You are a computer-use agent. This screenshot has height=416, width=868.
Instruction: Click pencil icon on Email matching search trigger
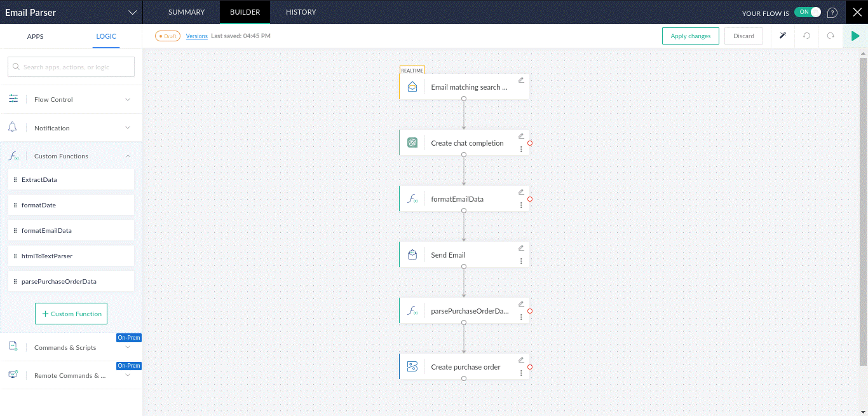pyautogui.click(x=521, y=80)
